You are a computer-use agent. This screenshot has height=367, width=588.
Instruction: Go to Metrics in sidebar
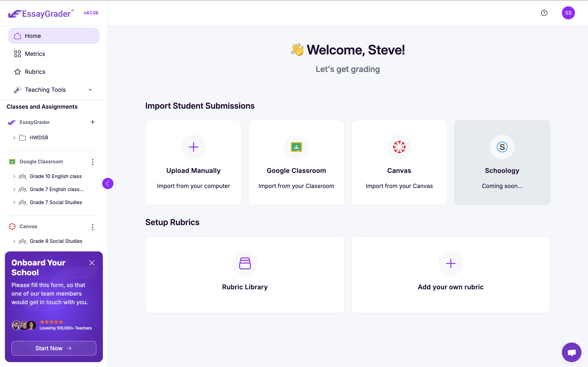(35, 54)
